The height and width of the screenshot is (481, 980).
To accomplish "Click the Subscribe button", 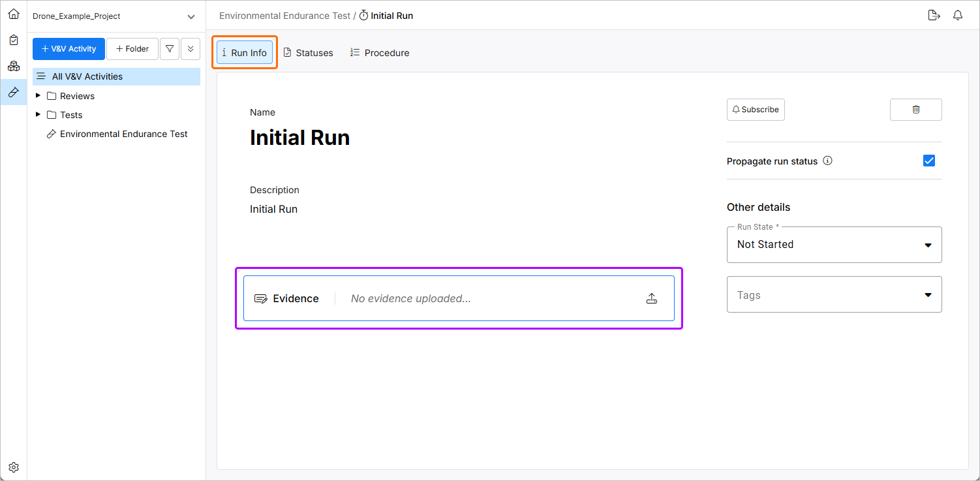I will pyautogui.click(x=756, y=110).
